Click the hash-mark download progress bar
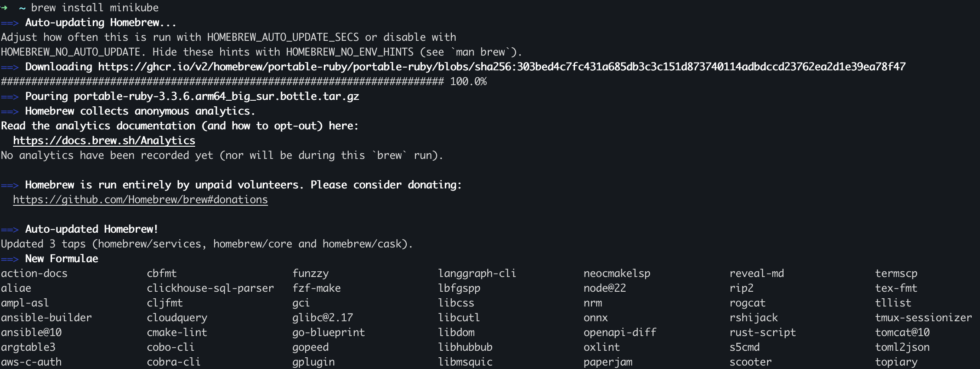Image resolution: width=980 pixels, height=369 pixels. [222, 82]
